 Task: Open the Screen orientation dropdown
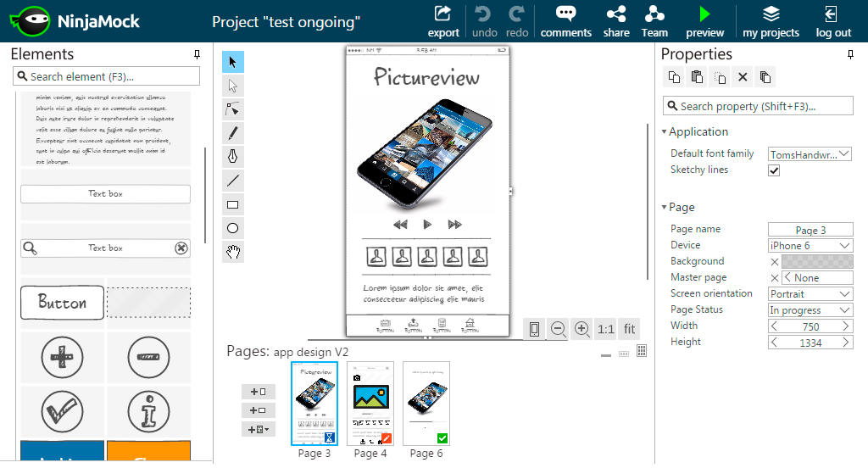pyautogui.click(x=810, y=293)
